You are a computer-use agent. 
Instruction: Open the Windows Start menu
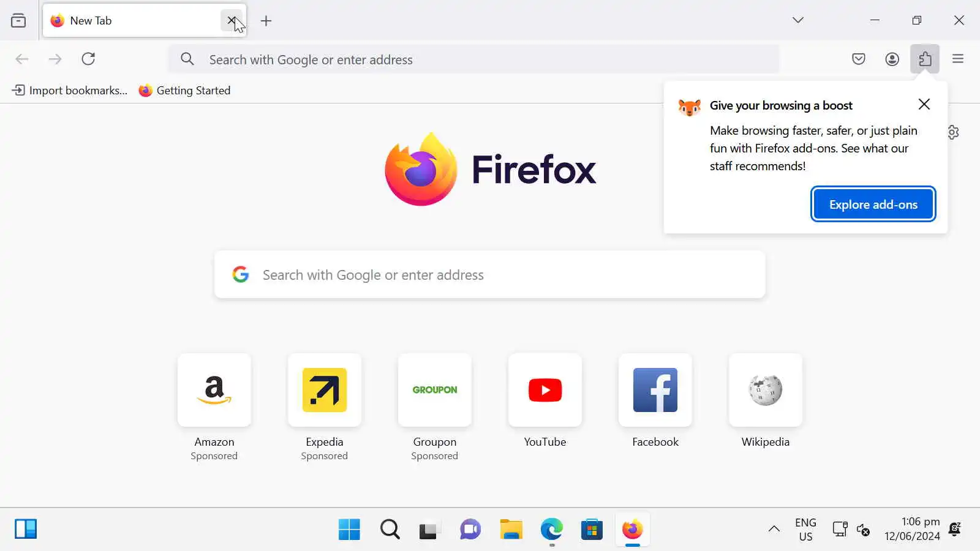pos(349,529)
